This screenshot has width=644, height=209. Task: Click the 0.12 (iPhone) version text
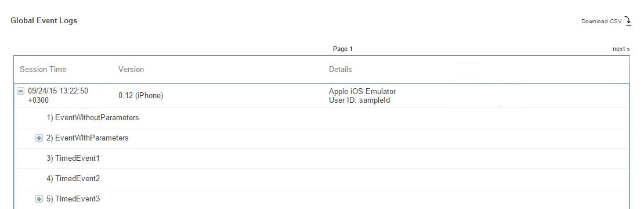pyautogui.click(x=141, y=96)
